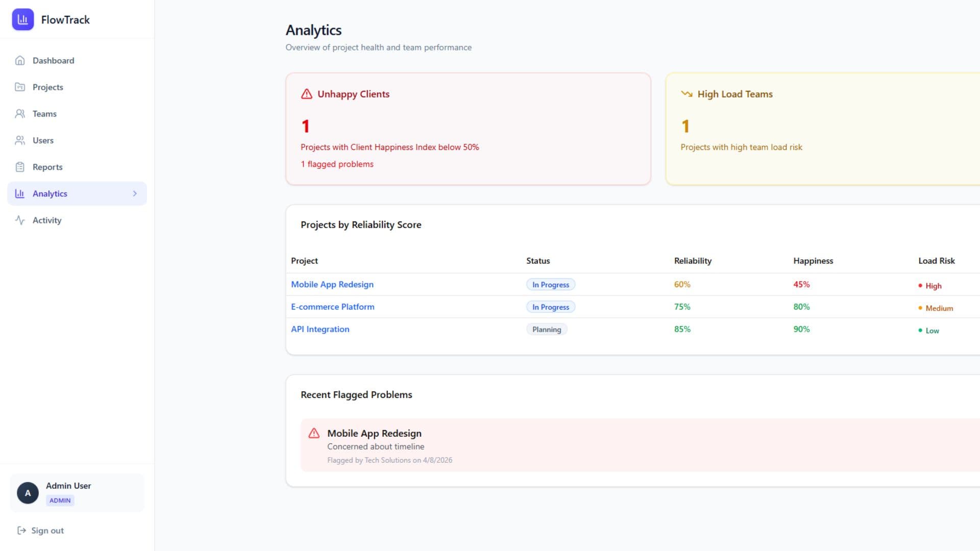Sign out of the account
Viewport: 980px width, 551px height.
click(x=41, y=531)
